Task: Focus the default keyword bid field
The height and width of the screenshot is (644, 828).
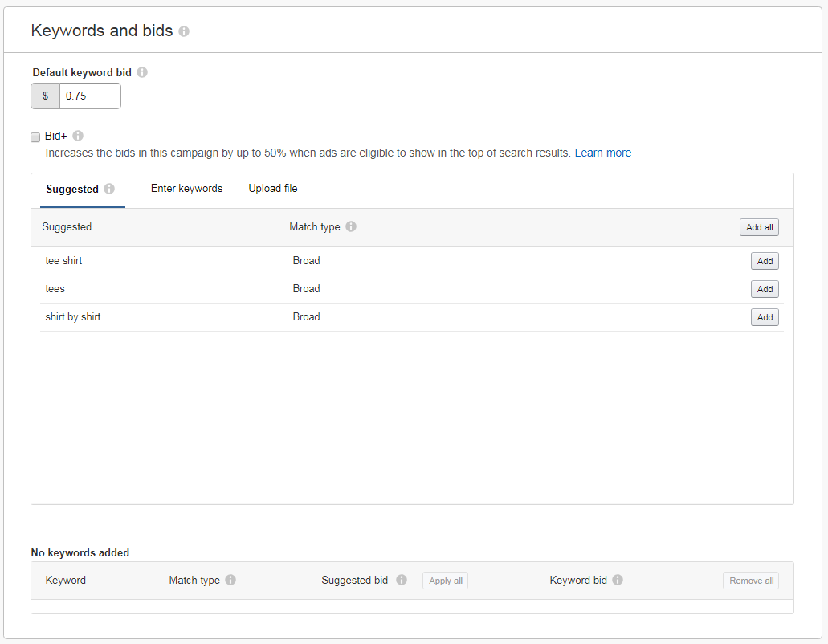Action: pos(90,96)
